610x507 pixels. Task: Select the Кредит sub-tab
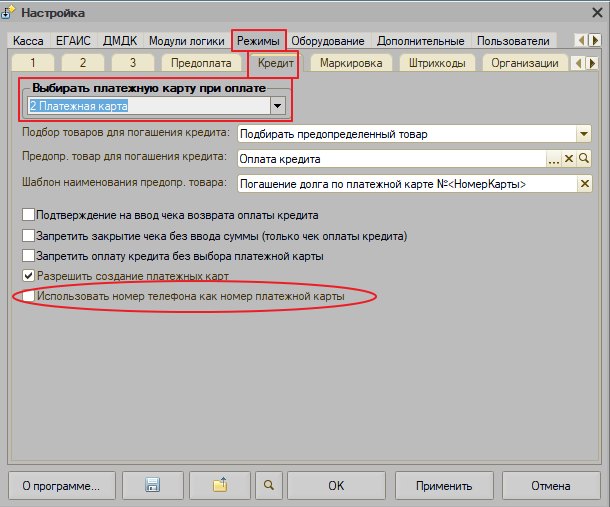(275, 63)
